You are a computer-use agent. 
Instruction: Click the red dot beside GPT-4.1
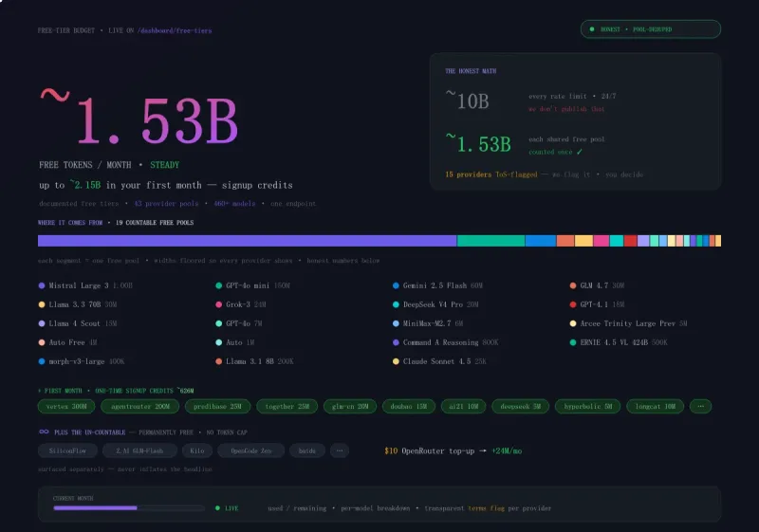pyautogui.click(x=573, y=304)
